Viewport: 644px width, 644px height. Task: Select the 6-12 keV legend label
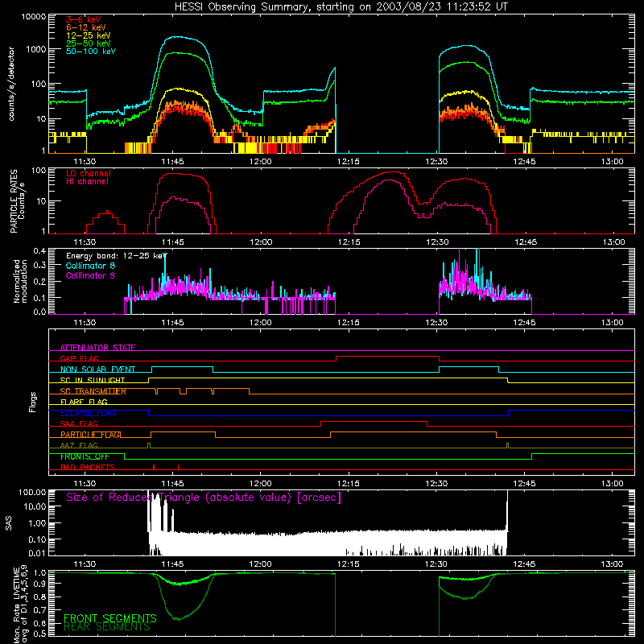pyautogui.click(x=85, y=27)
